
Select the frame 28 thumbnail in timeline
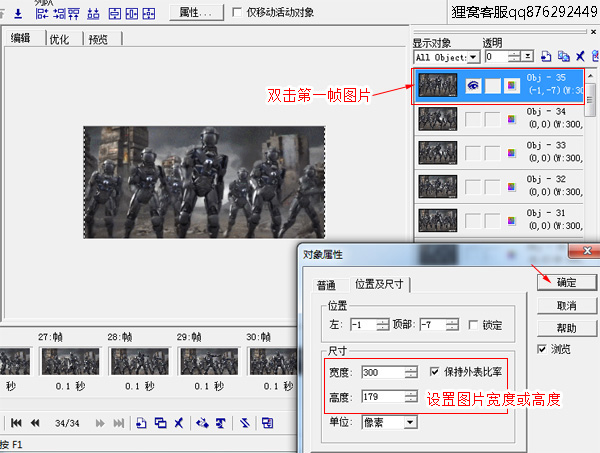click(140, 361)
